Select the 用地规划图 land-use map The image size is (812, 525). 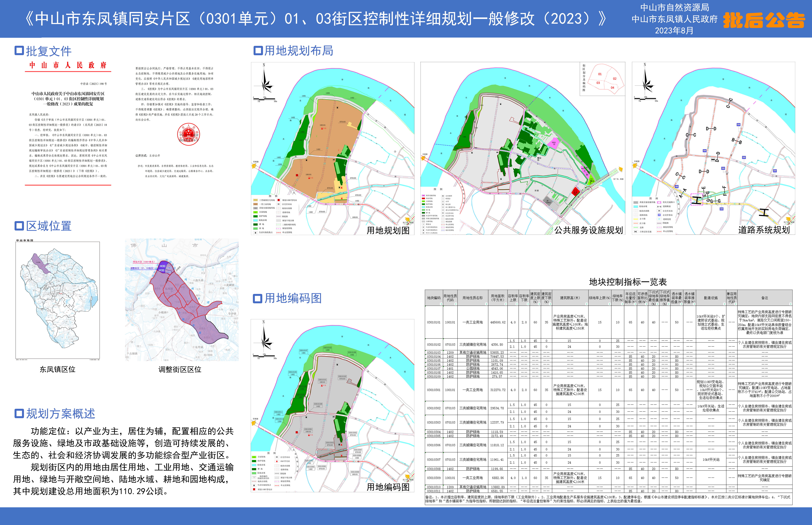[x=333, y=148]
